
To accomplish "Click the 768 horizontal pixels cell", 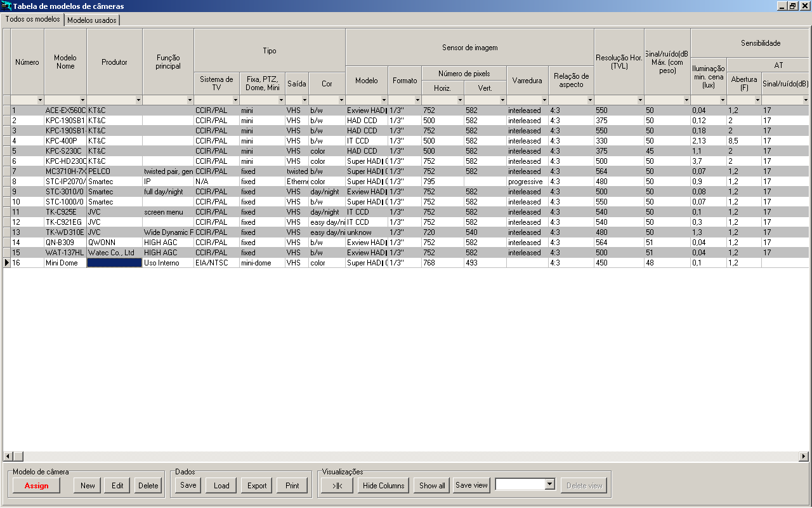I will (x=443, y=263).
